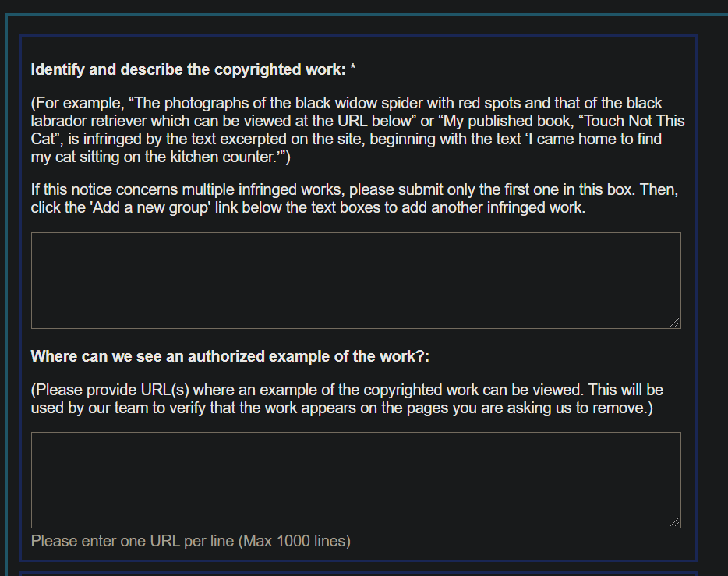The width and height of the screenshot is (728, 576).
Task: Click the 'Please enter one URL per line' hint
Action: tap(134, 541)
